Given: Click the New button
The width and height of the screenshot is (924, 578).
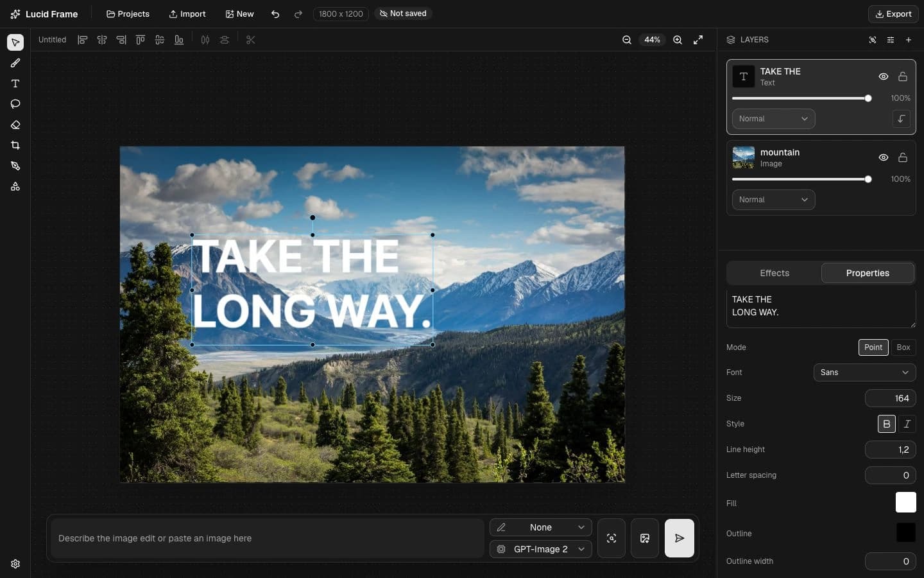Looking at the screenshot, I should pos(239,13).
